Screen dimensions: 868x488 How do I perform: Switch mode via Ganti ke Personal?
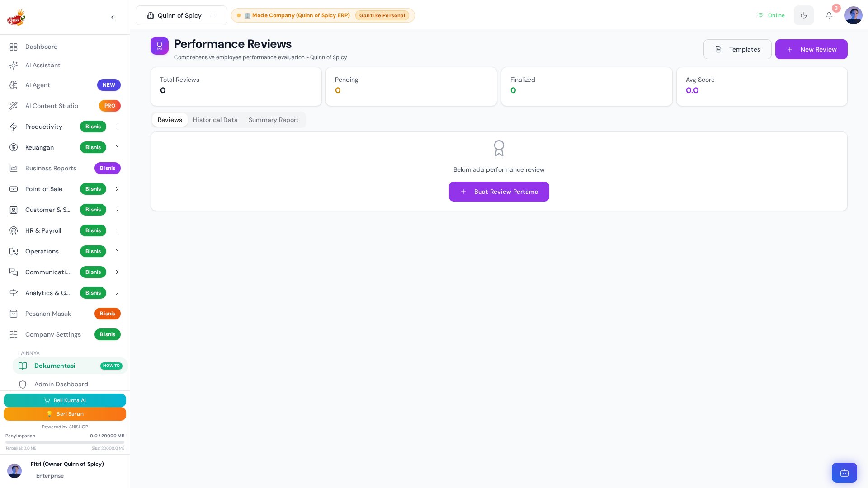coord(382,15)
